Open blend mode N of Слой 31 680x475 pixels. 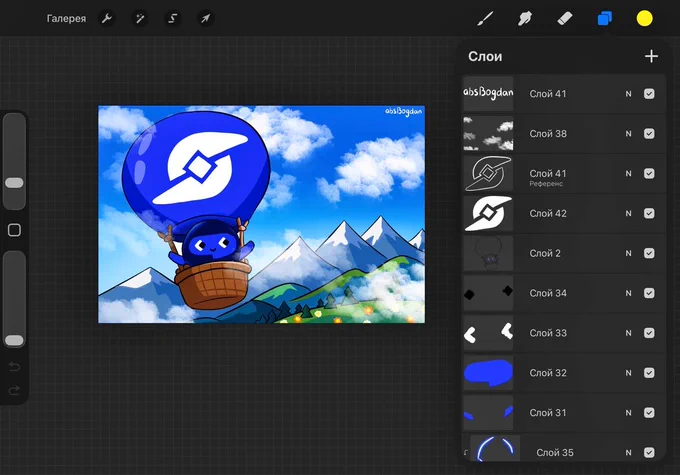tap(628, 413)
